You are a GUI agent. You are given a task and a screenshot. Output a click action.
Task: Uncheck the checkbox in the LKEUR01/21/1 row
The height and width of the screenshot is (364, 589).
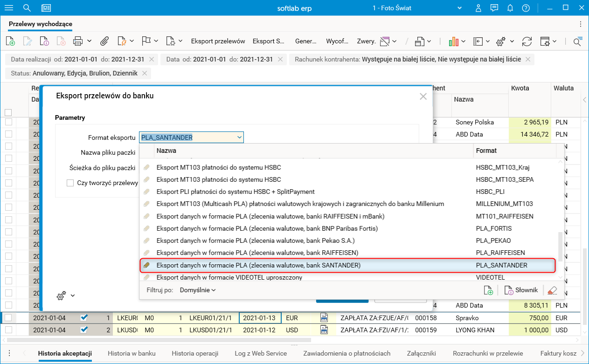84,317
